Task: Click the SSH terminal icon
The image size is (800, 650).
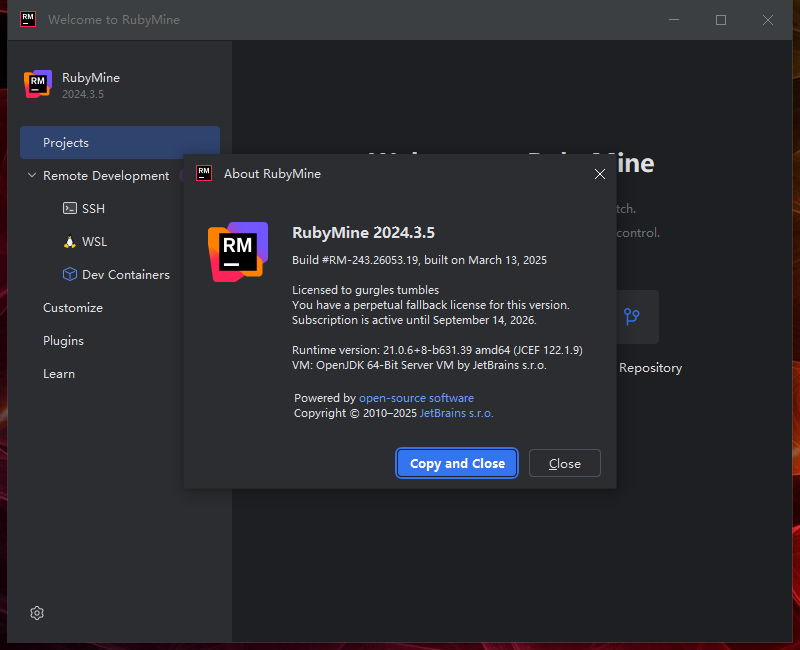Action: click(x=69, y=208)
